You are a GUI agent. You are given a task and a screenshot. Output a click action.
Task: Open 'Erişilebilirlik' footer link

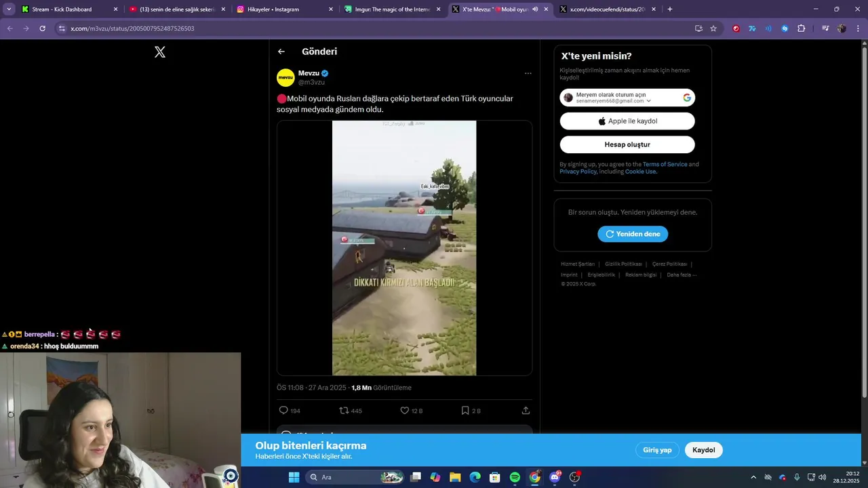[601, 274]
